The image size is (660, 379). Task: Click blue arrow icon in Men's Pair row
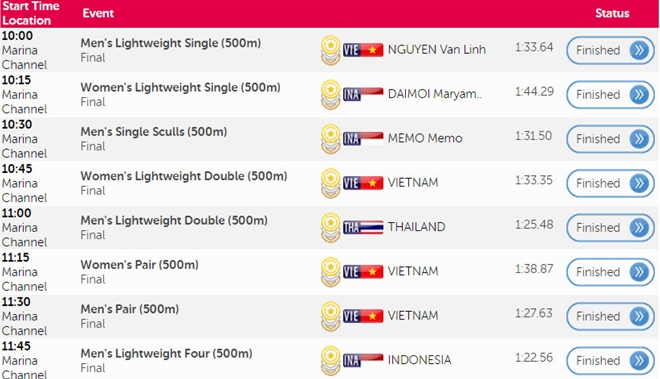[639, 316]
